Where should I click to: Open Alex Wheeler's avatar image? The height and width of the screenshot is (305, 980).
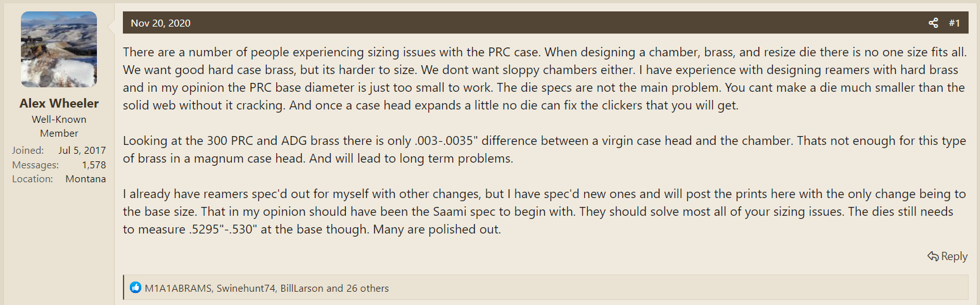[x=59, y=49]
